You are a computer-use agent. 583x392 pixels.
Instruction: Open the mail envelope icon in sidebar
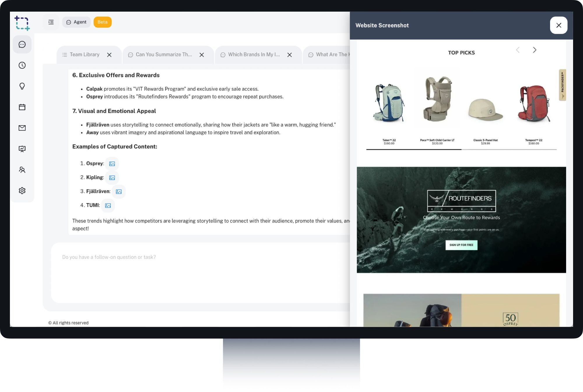coord(22,128)
